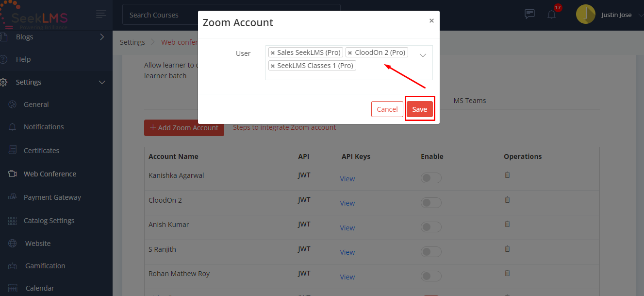Image resolution: width=644 pixels, height=296 pixels.
Task: Open the Notifications settings in sidebar
Action: 43,126
